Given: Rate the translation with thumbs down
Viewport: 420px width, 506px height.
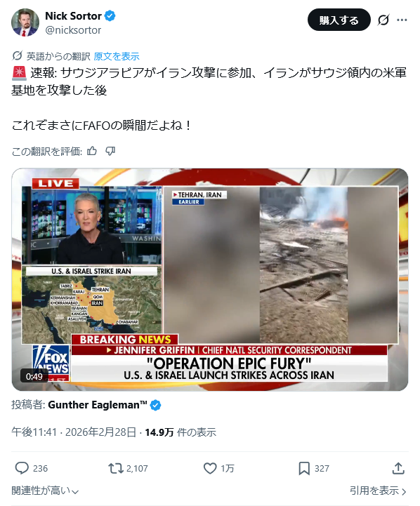Looking at the screenshot, I should (x=110, y=151).
